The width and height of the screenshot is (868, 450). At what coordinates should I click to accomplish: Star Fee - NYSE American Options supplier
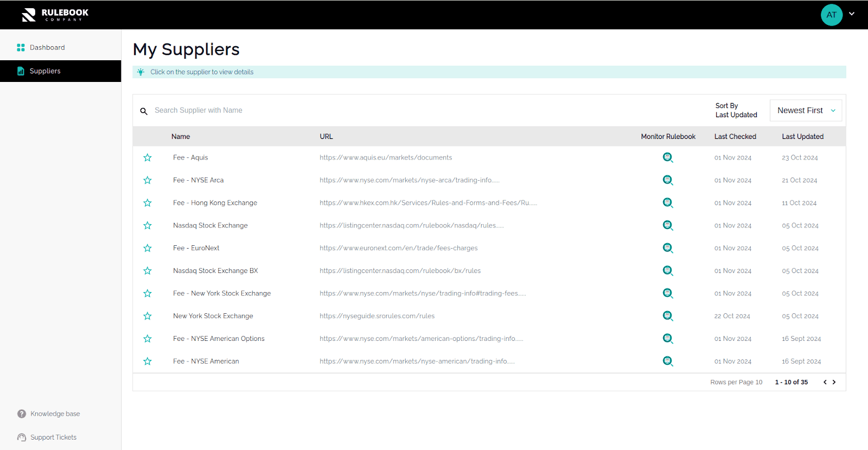pyautogui.click(x=148, y=339)
